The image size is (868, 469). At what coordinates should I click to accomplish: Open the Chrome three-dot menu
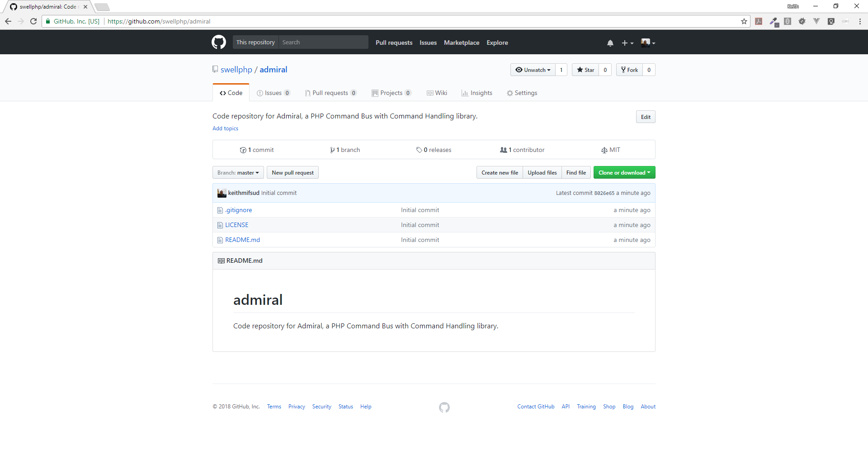click(x=860, y=21)
